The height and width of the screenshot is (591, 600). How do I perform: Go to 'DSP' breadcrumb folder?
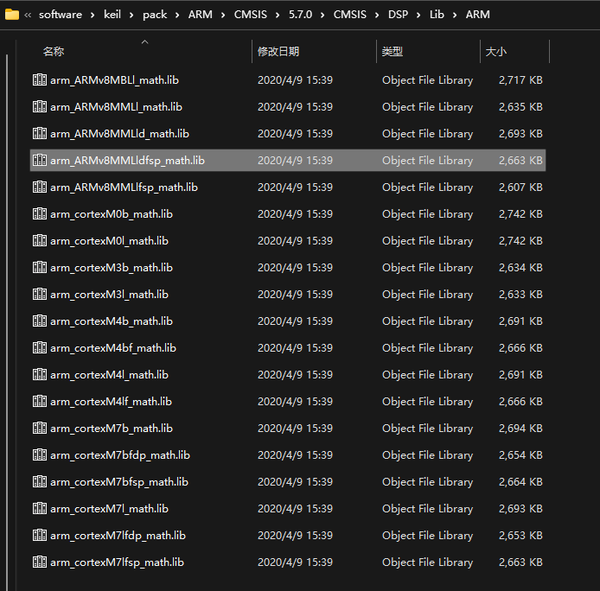pyautogui.click(x=398, y=15)
